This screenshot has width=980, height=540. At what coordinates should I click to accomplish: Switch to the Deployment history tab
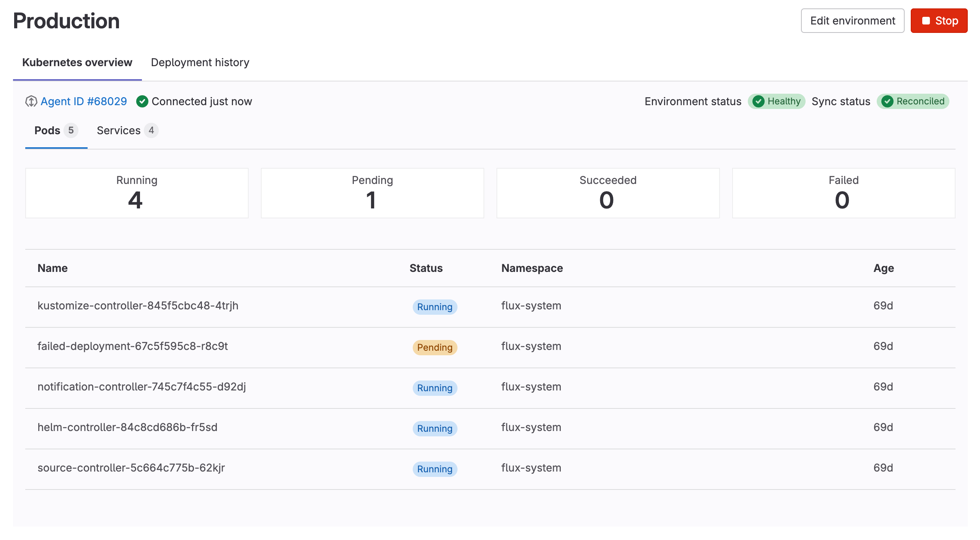[200, 62]
